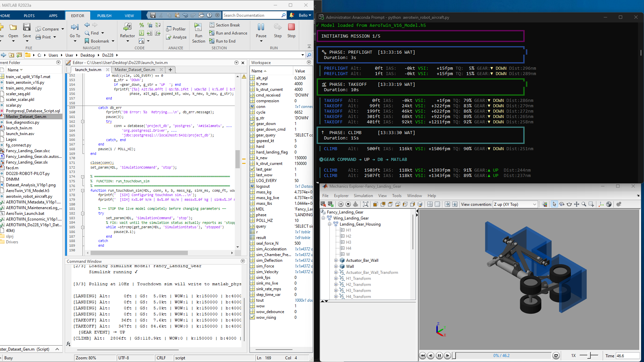Expand the H1_Transform tree node

336,279
